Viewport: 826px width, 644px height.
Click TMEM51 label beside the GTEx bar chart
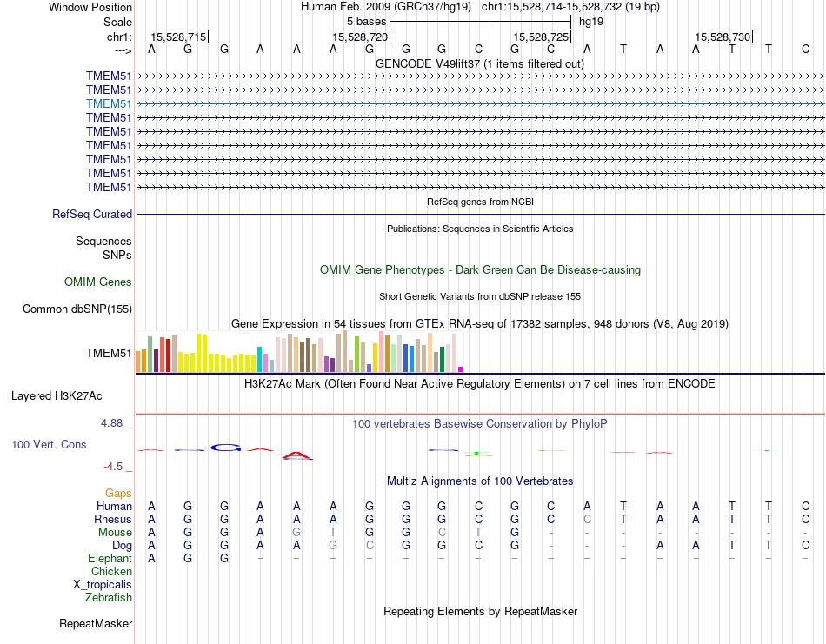click(109, 354)
